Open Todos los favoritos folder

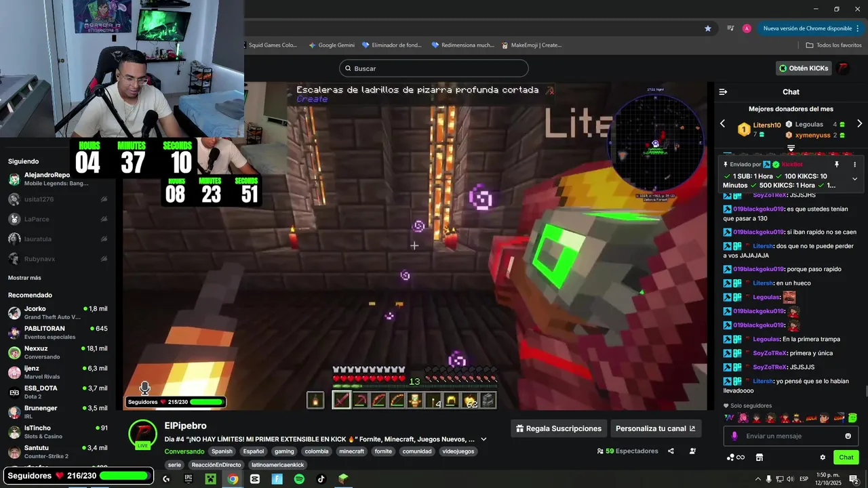[x=833, y=45]
